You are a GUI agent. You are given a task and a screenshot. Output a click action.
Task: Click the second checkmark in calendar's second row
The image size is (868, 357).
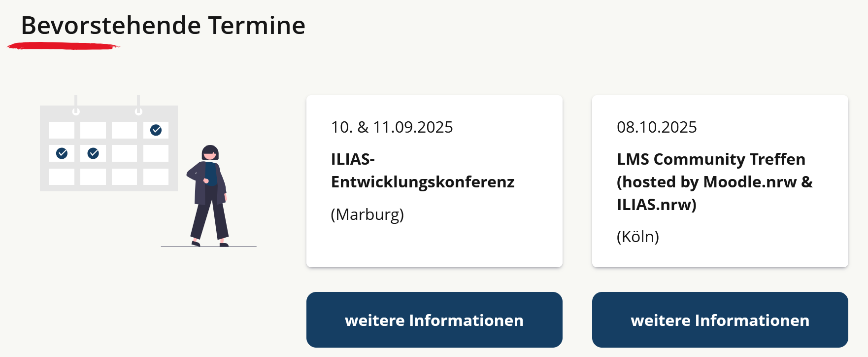coord(93,153)
